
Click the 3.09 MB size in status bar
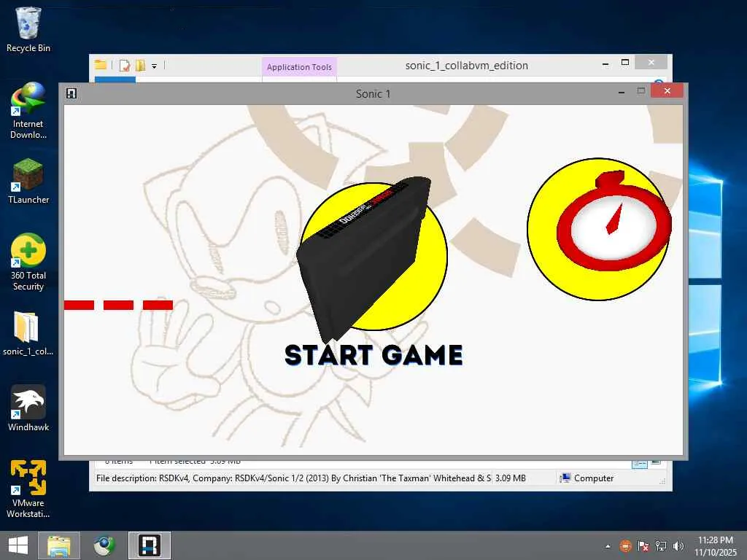(510, 478)
